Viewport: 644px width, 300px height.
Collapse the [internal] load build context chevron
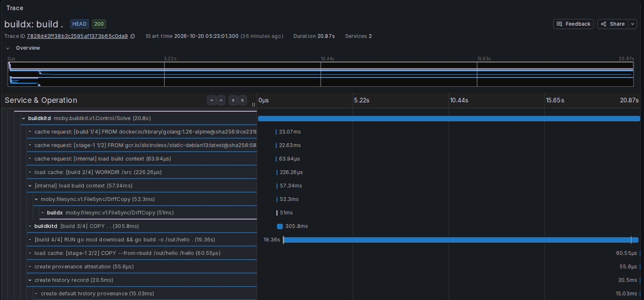point(30,186)
